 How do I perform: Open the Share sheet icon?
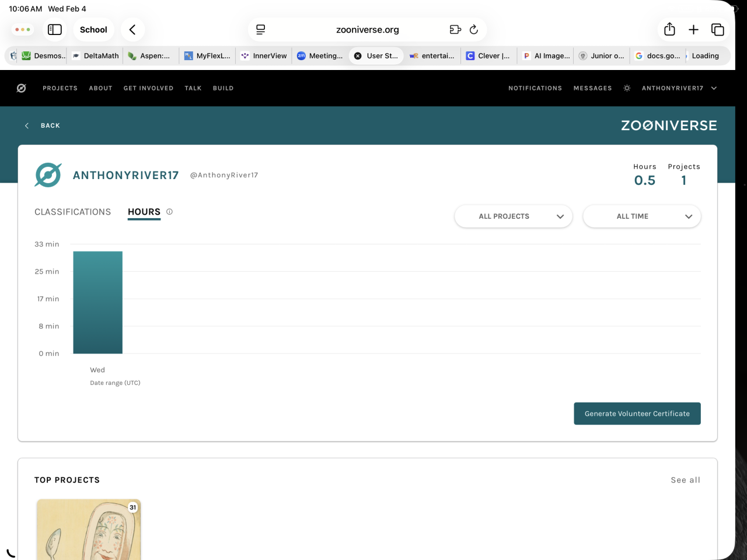click(669, 29)
